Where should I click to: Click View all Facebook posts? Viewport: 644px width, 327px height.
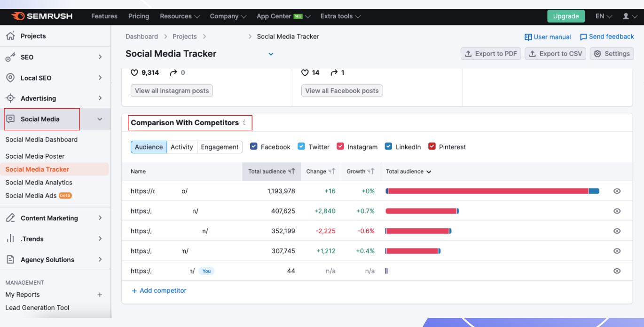342,91
